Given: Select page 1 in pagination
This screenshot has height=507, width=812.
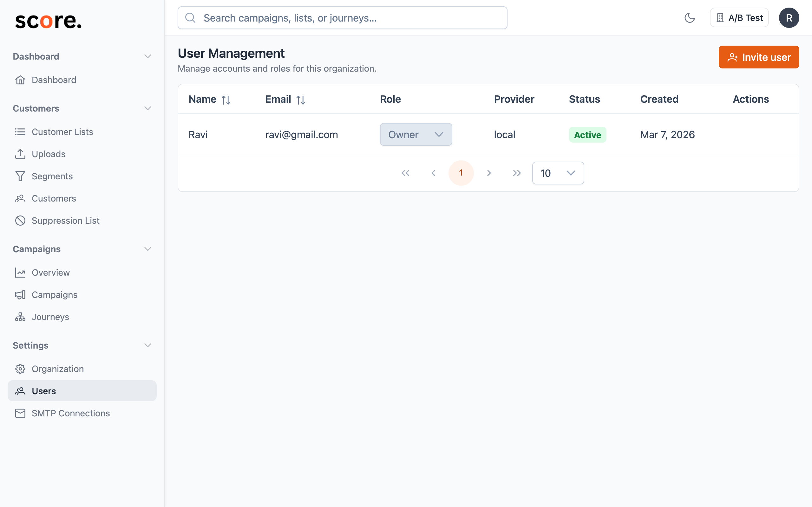Looking at the screenshot, I should tap(461, 173).
